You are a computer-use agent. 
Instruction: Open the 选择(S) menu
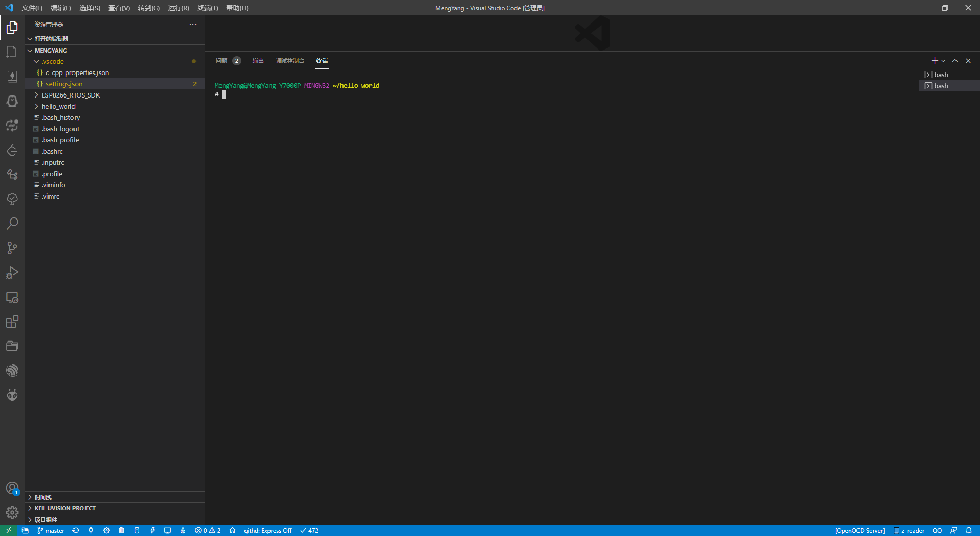(89, 8)
